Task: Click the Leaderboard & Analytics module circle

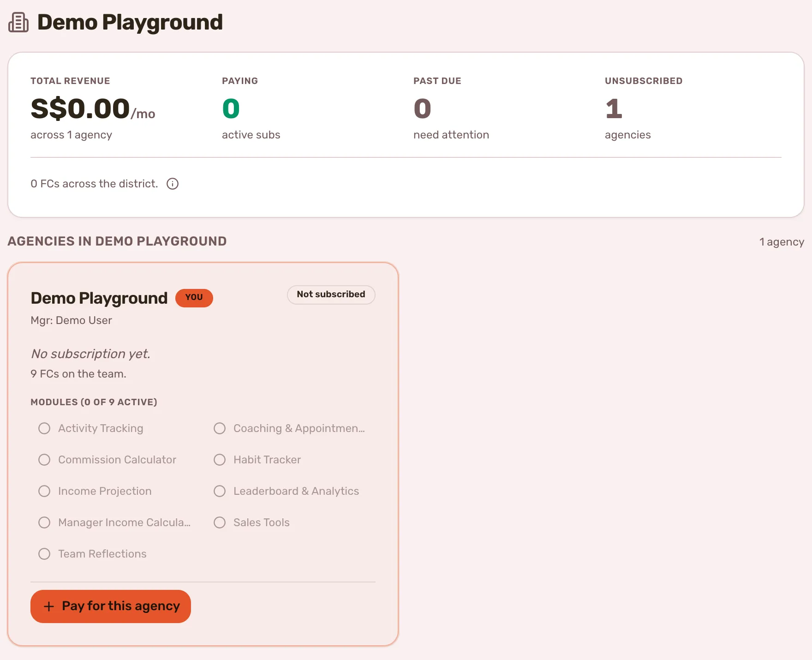Action: 220,491
